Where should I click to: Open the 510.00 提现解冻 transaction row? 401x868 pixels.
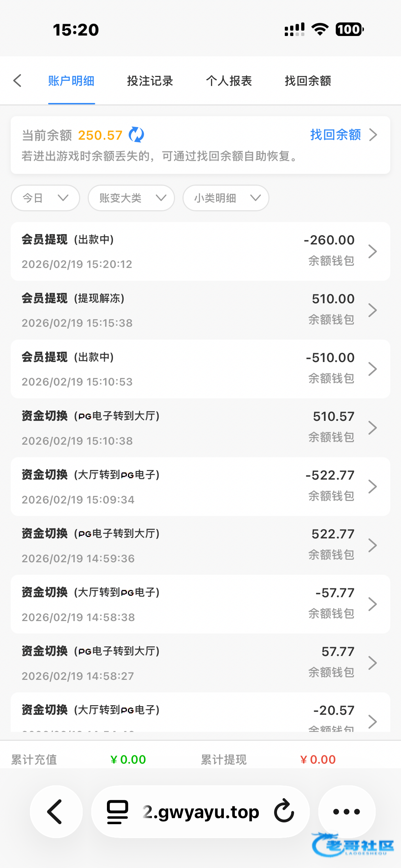[x=200, y=310]
